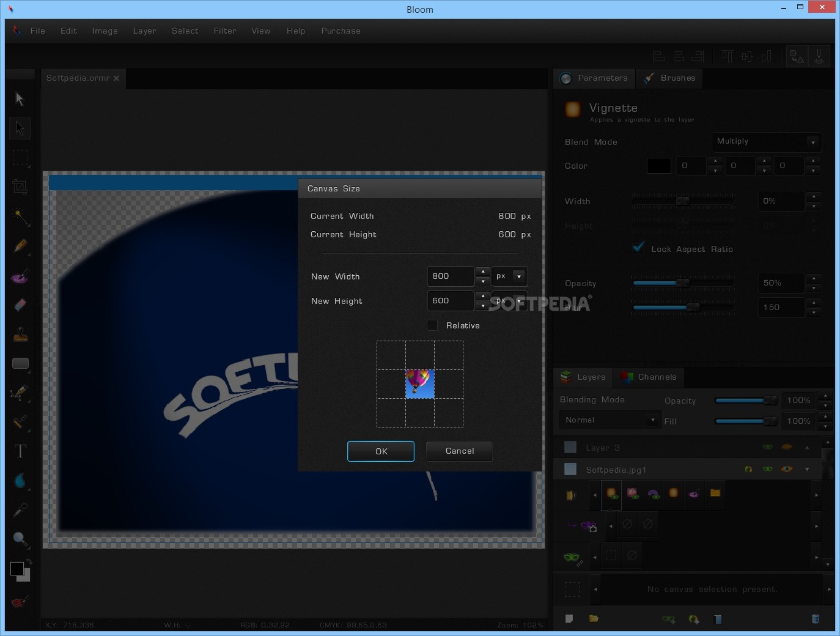This screenshot has width=840, height=636.
Task: Open Vignette Blend Mode Multiply dropdown
Action: click(x=767, y=141)
